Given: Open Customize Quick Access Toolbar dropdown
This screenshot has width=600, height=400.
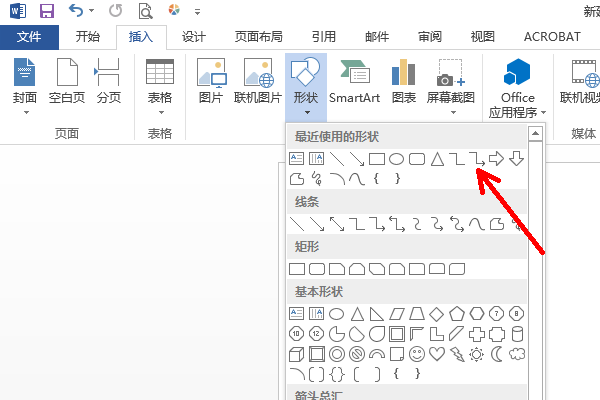Looking at the screenshot, I should (197, 12).
